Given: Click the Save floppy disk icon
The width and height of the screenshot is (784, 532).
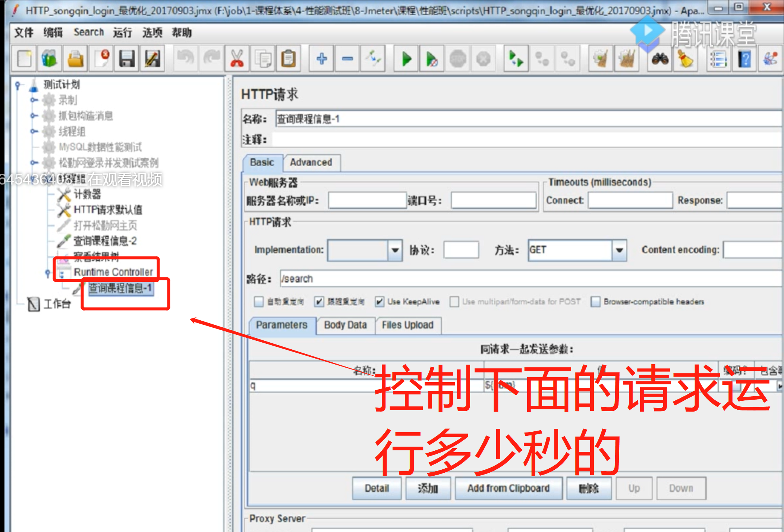Looking at the screenshot, I should 127,59.
